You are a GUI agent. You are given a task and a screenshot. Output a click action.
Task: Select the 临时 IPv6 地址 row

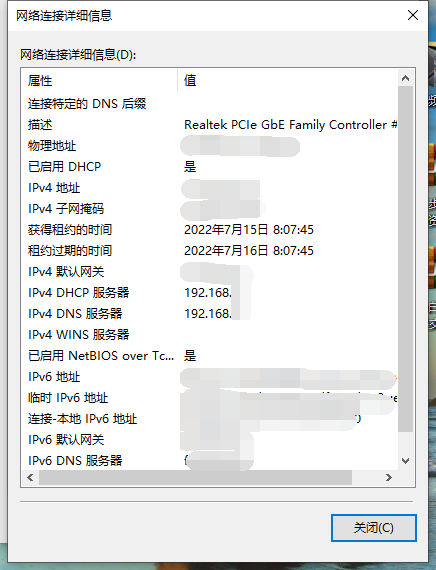(x=209, y=398)
